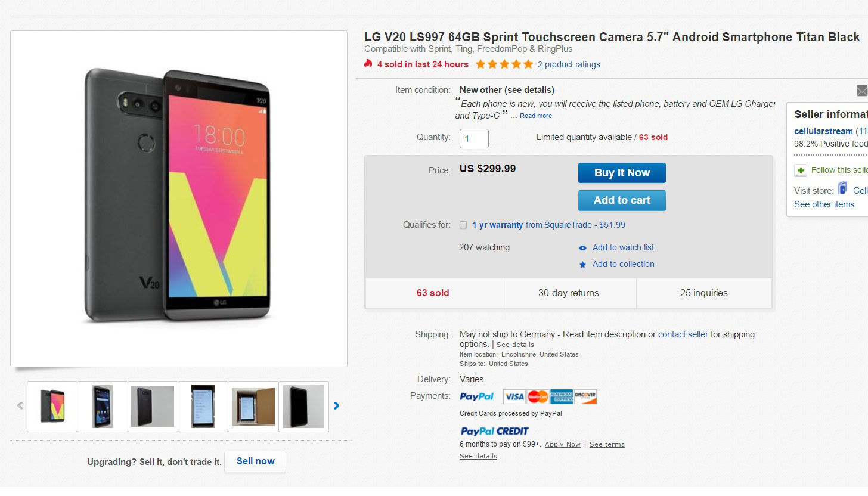Image resolution: width=868 pixels, height=496 pixels.
Task: Open the contact seller link
Action: [683, 334]
